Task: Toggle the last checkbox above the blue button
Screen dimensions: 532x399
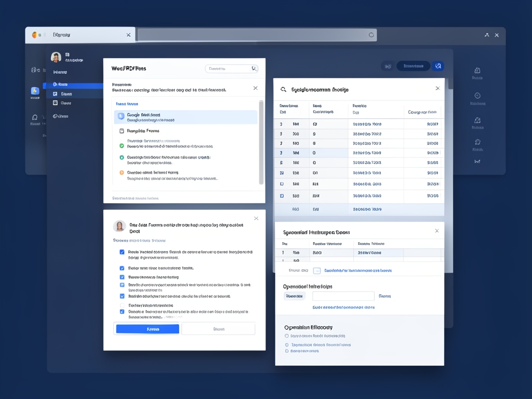Action: 122,312
